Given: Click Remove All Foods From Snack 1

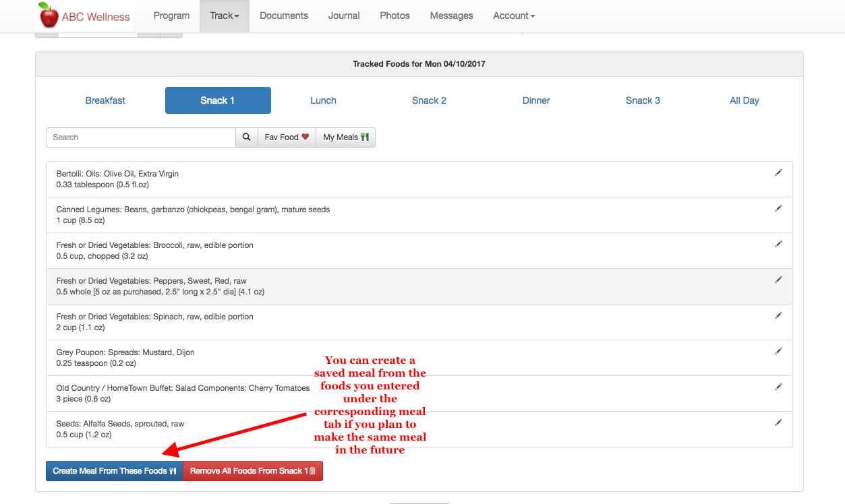Looking at the screenshot, I should click(253, 471).
